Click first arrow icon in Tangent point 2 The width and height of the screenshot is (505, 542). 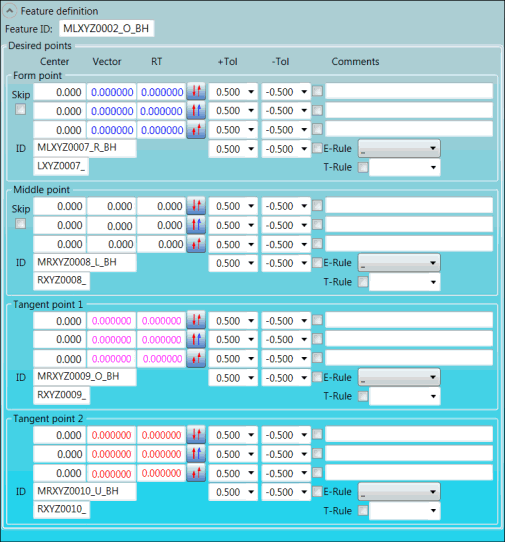[196, 434]
